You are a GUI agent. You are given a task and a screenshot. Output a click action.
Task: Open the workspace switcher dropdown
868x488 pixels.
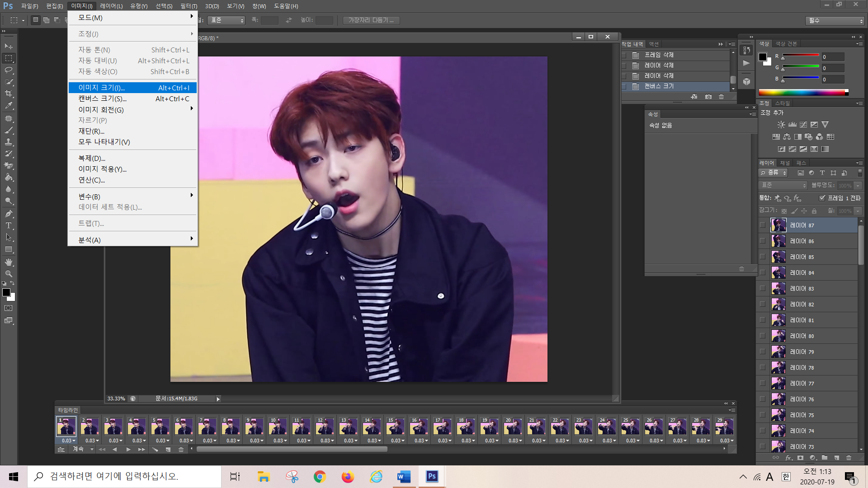[835, 21]
